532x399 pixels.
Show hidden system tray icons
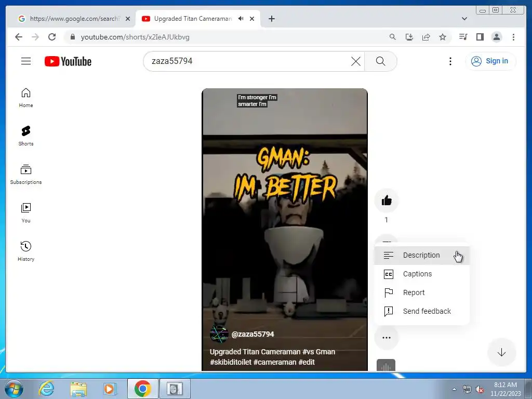point(454,390)
